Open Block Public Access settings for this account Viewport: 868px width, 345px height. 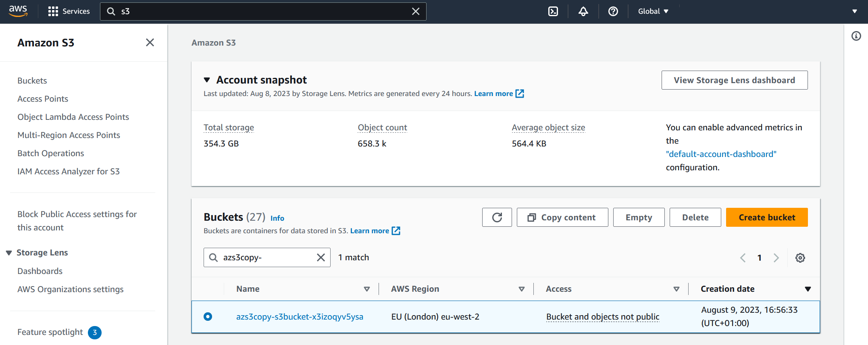click(x=77, y=221)
